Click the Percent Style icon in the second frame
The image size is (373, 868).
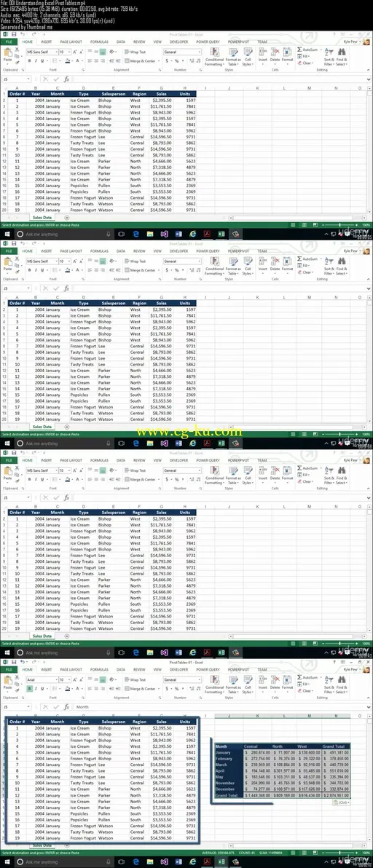[176, 270]
